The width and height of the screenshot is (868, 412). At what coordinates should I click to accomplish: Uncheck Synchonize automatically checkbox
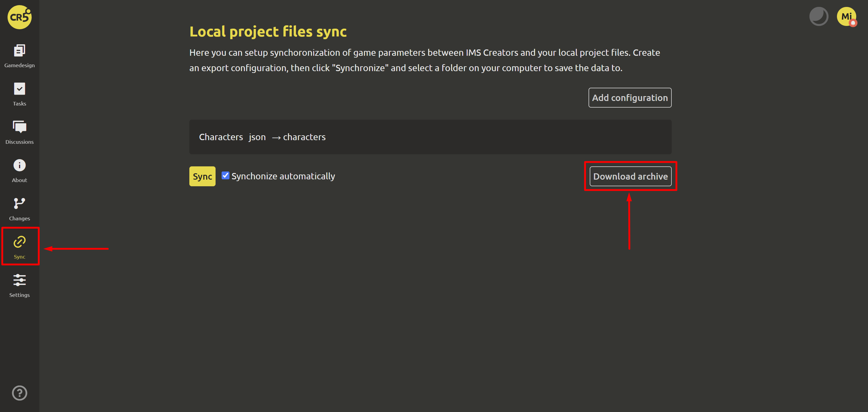pos(226,175)
